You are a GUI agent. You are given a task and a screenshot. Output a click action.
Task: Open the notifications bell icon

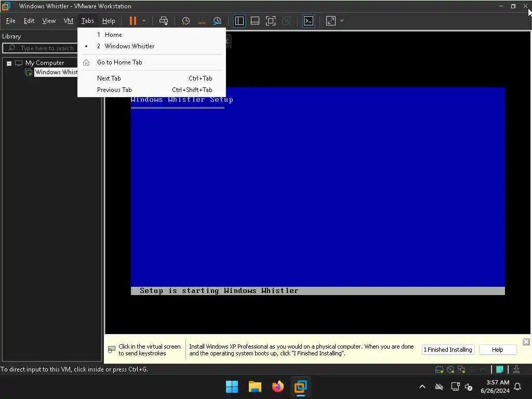point(518,387)
